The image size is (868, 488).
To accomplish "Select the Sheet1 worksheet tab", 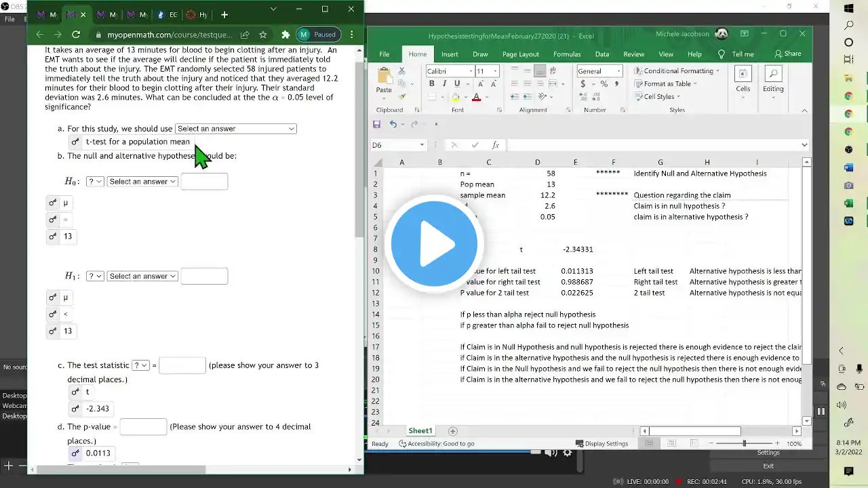I will tap(420, 431).
